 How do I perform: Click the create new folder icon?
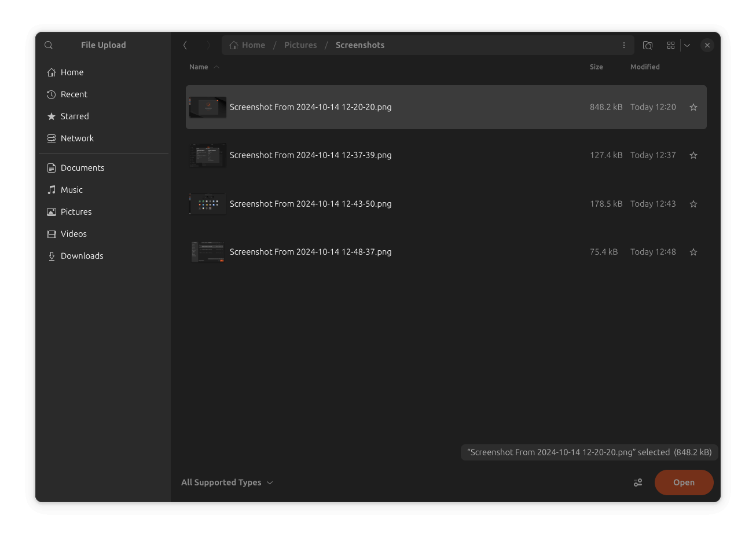point(648,45)
